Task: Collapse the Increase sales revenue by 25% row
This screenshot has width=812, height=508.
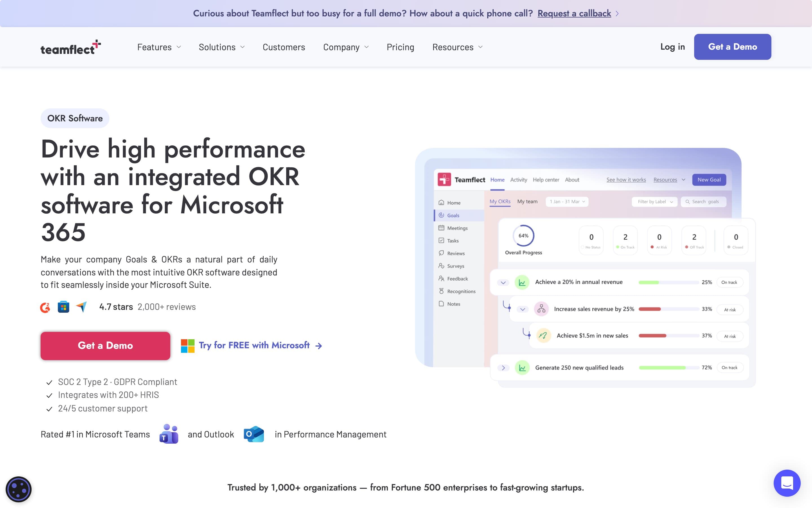Action: [522, 309]
